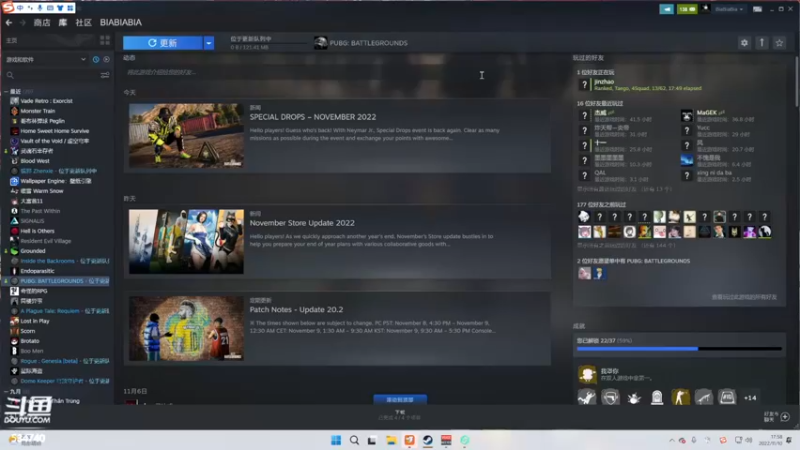The height and width of the screenshot is (450, 800).
Task: Open the top gold chicken achievement icon
Action: pyautogui.click(x=587, y=374)
